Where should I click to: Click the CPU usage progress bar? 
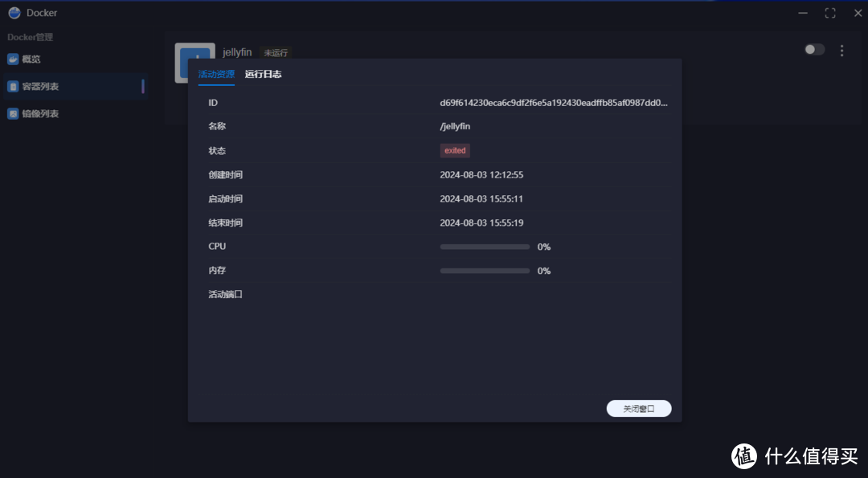pos(484,247)
